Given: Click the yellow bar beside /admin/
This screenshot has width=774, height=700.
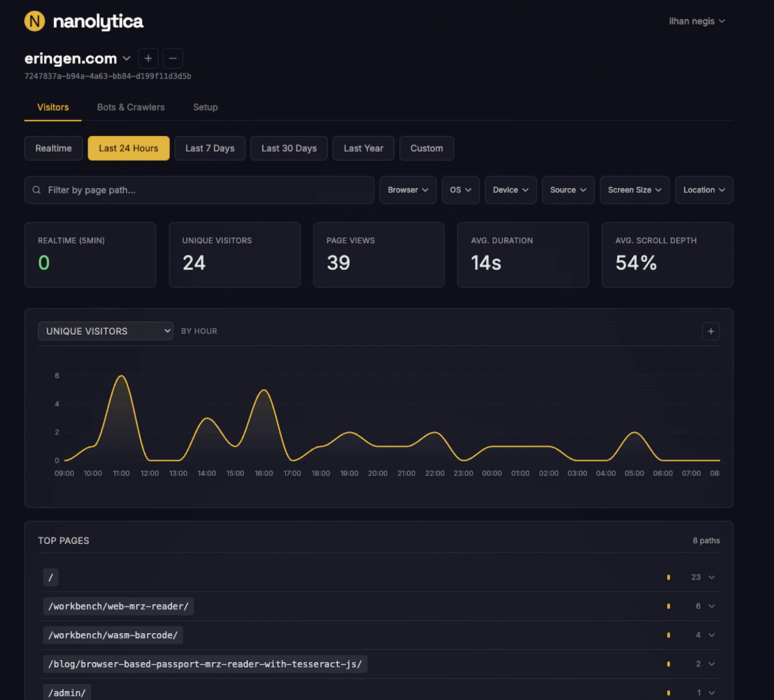Looking at the screenshot, I should (669, 692).
